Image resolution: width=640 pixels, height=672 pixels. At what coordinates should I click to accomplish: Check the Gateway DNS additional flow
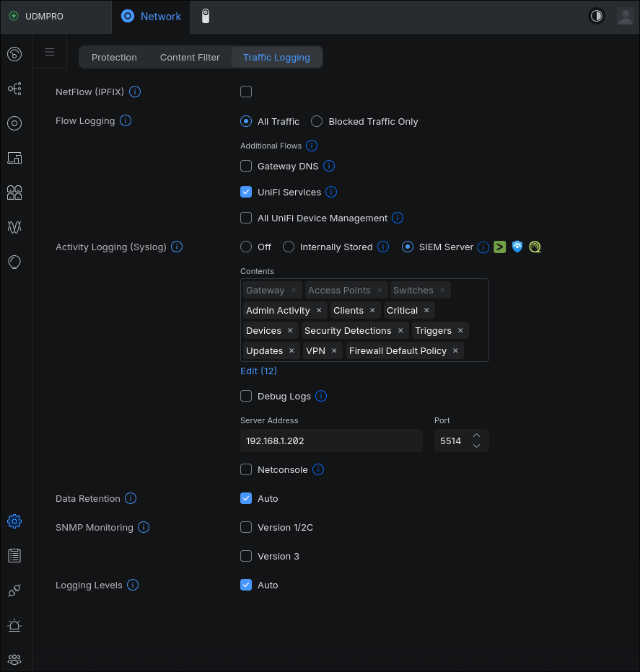click(x=246, y=166)
